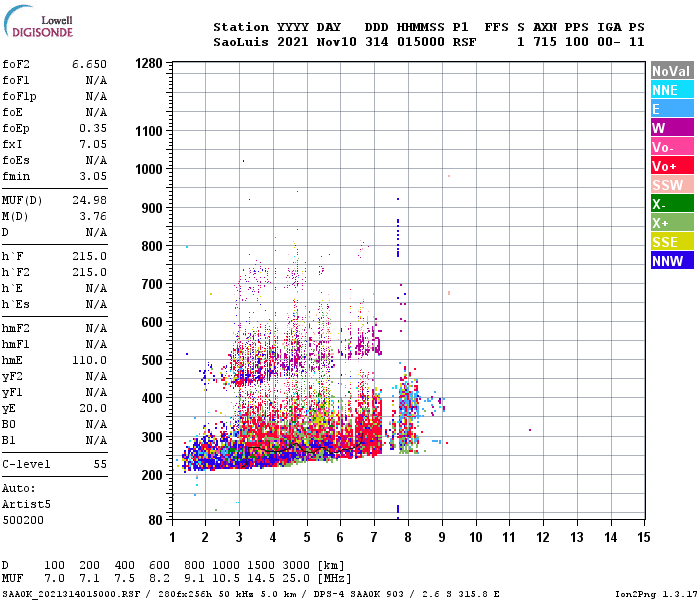Click the foEp value 0.35
Image resolution: width=700 pixels, height=600 pixels.
[93, 128]
